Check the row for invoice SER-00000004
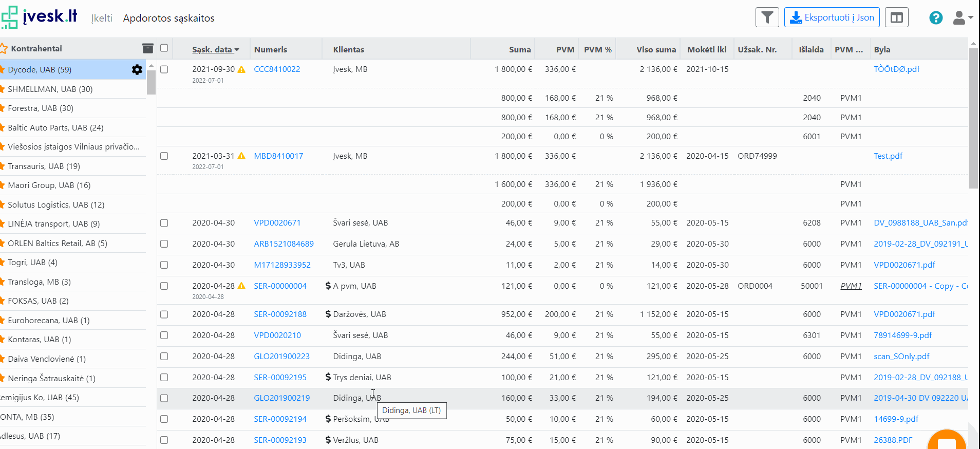This screenshot has width=980, height=449. [164, 286]
